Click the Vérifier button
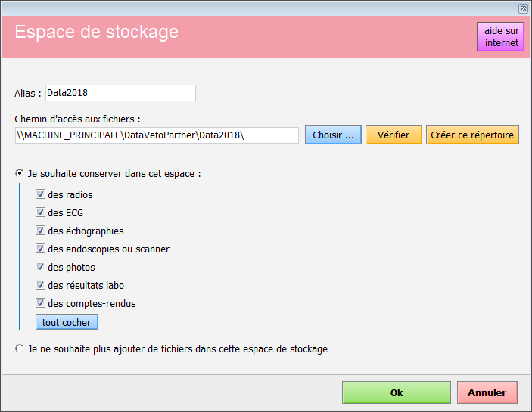This screenshot has width=532, height=412. click(x=394, y=135)
